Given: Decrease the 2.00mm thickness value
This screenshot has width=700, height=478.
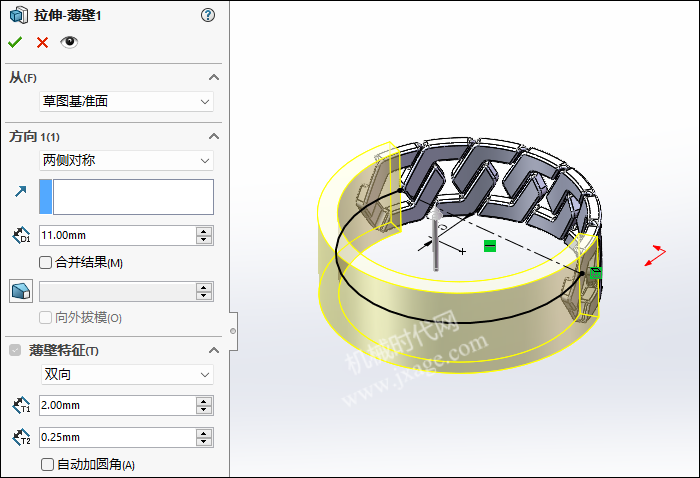Looking at the screenshot, I should click(204, 410).
